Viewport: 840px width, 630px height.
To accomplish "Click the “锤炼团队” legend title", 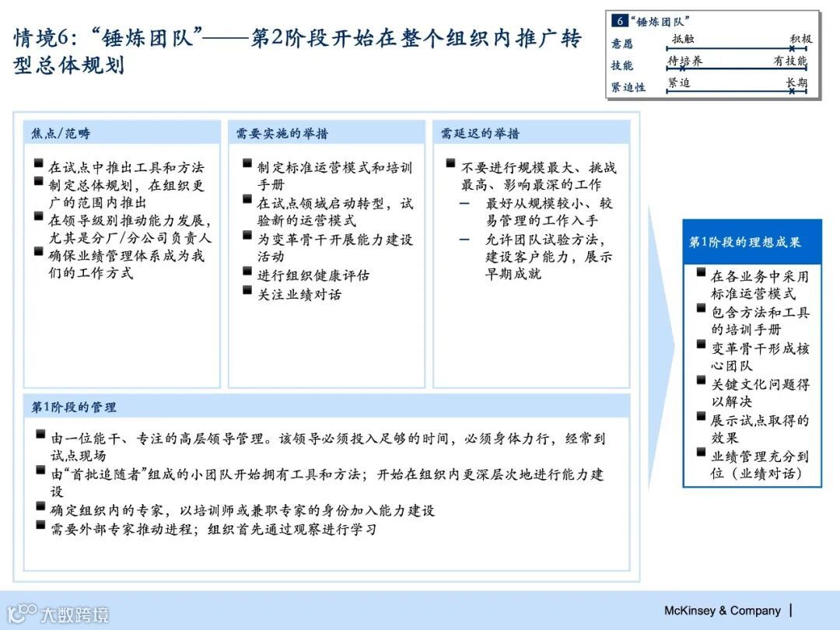I will 660,22.
